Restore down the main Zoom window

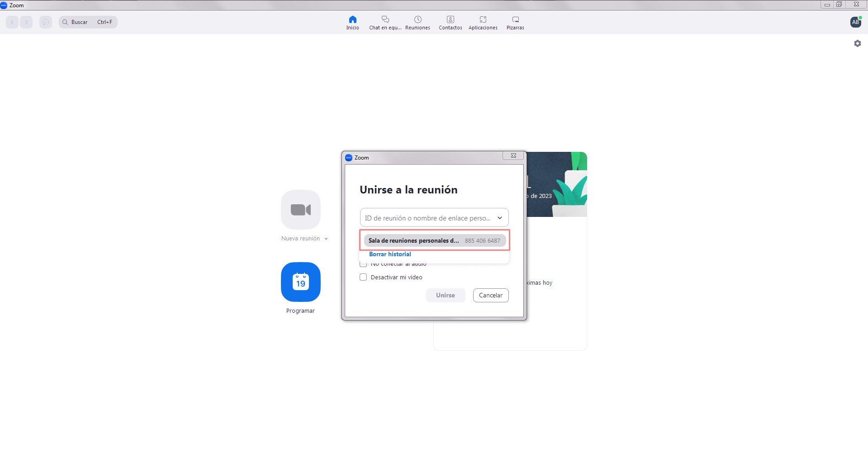(x=839, y=5)
